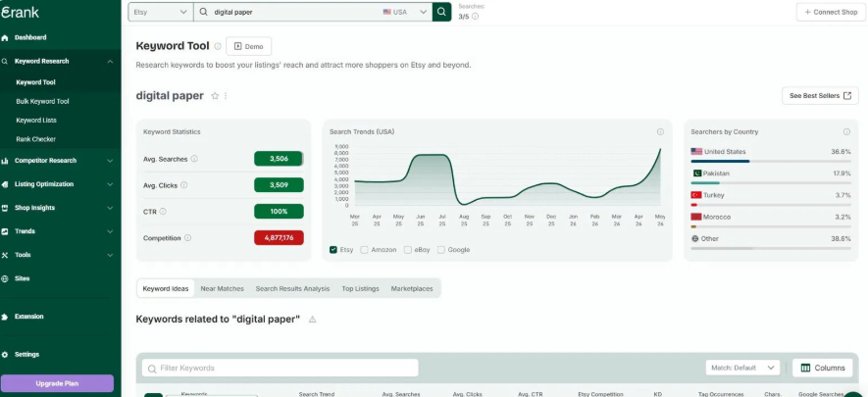Click the Pakistan percentage bar
This screenshot has height=397, width=868.
pyautogui.click(x=771, y=183)
